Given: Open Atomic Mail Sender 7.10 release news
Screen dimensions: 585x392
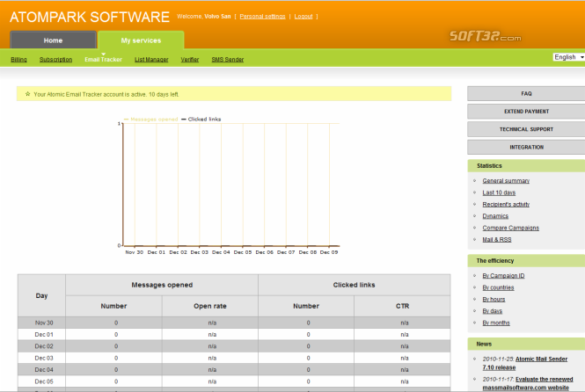Looking at the screenshot, I should coord(525,363).
